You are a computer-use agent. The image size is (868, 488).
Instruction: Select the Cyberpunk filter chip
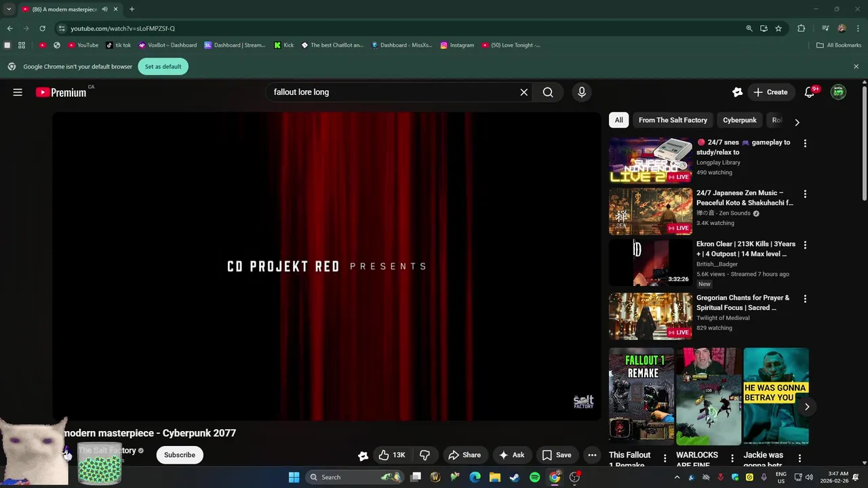739,120
